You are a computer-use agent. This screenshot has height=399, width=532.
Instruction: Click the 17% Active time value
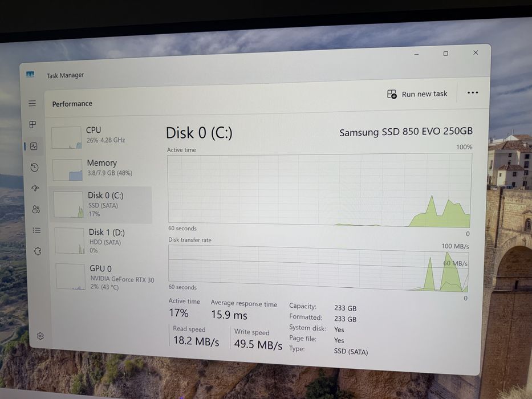click(x=178, y=312)
